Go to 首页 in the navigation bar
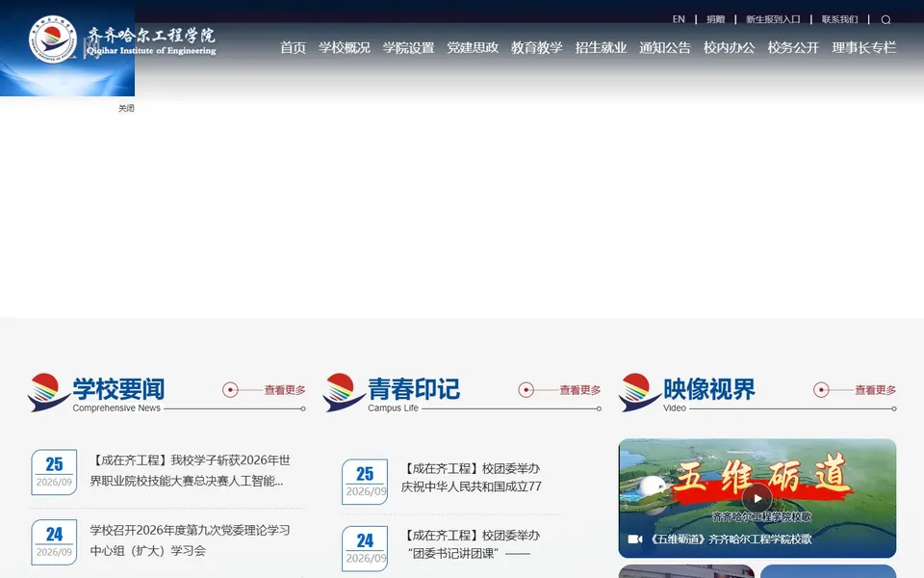This screenshot has height=578, width=924. pos(293,48)
